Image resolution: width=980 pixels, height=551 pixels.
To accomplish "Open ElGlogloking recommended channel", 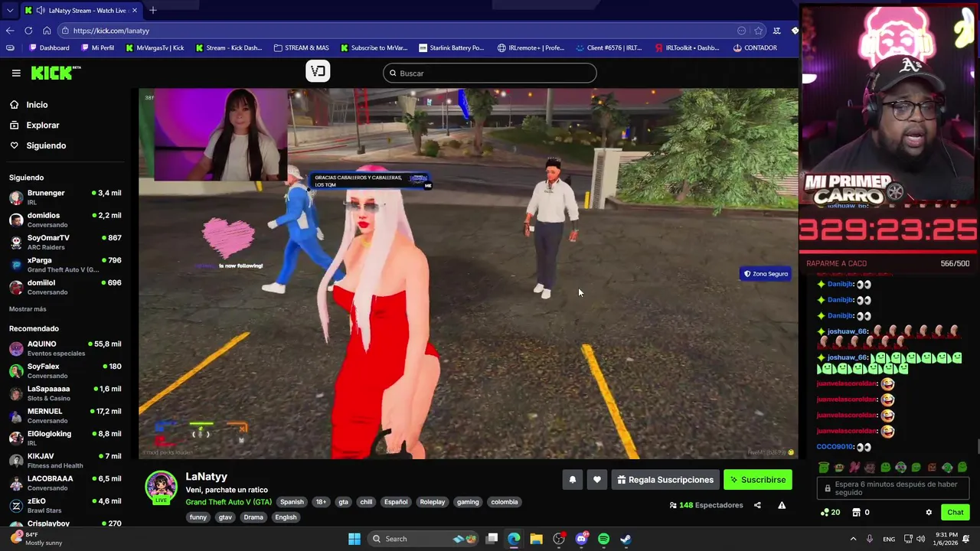I will point(66,438).
